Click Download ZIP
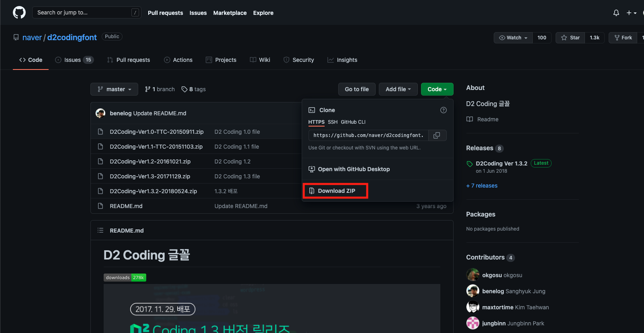 pos(332,191)
